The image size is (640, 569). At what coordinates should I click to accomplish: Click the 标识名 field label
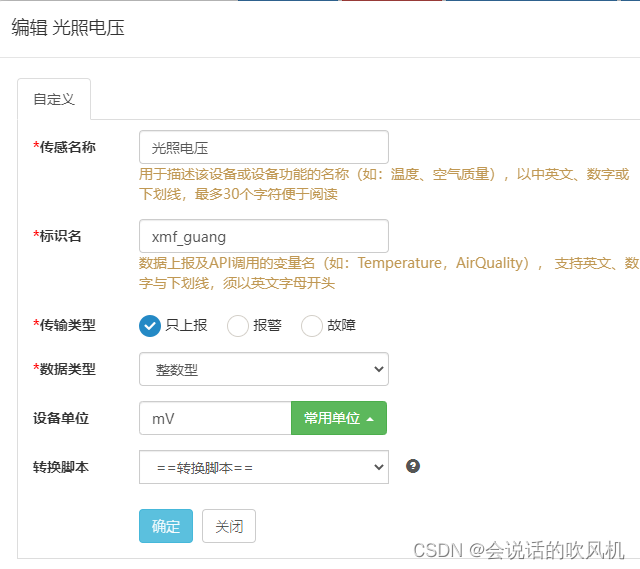point(57,236)
